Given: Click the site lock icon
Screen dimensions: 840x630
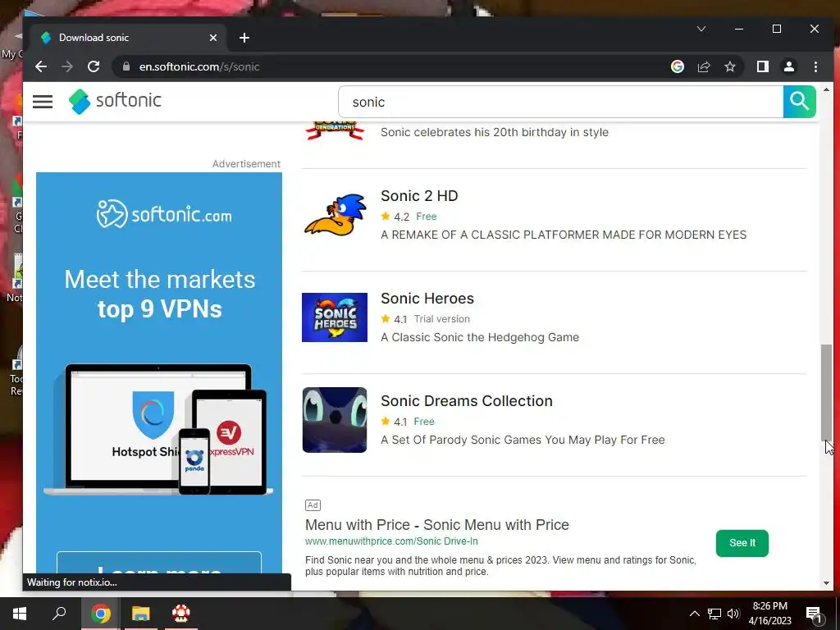Looking at the screenshot, I should tap(126, 66).
